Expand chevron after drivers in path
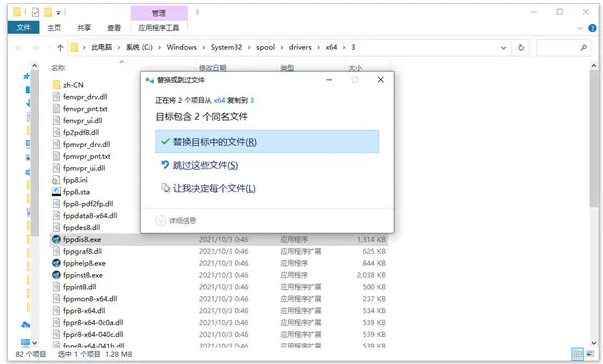The width and height of the screenshot is (603, 364). coord(318,48)
